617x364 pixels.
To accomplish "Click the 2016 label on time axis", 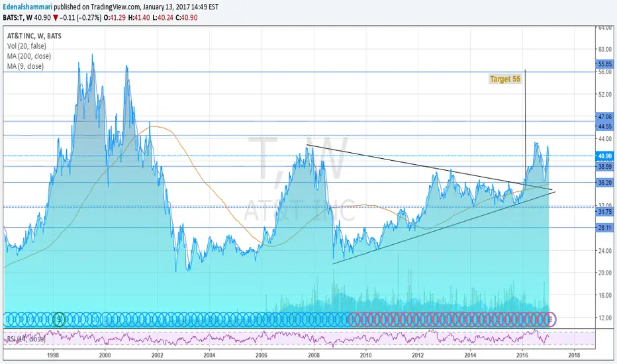I will point(522,355).
